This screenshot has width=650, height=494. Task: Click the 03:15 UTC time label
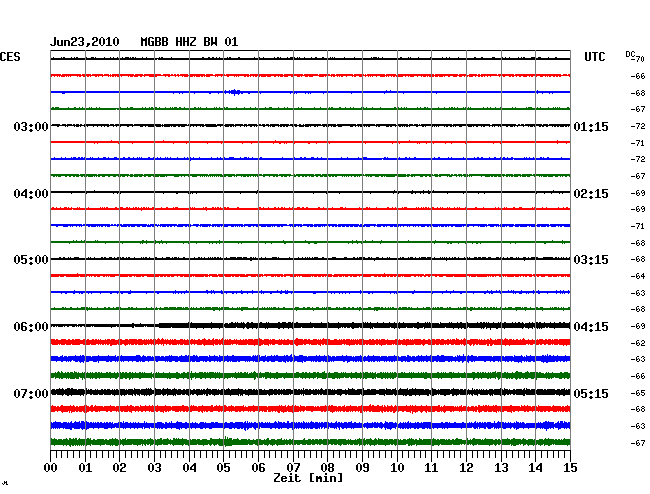pyautogui.click(x=591, y=260)
